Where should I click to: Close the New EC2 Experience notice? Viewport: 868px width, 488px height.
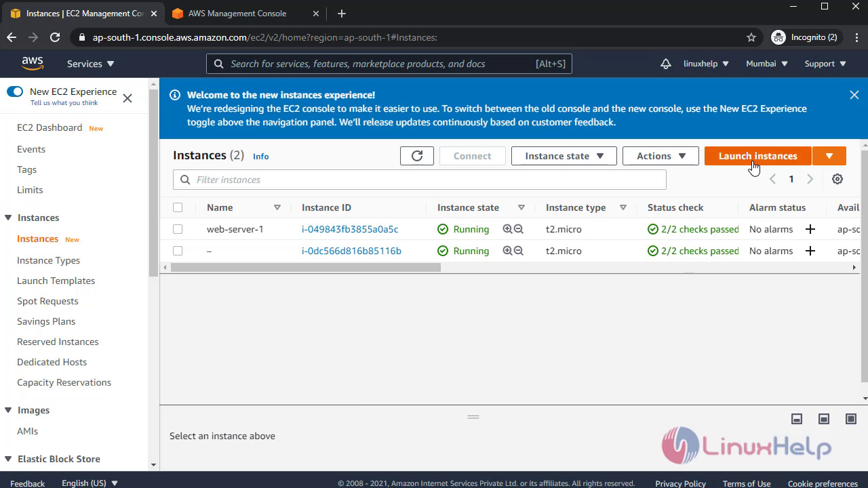[127, 98]
